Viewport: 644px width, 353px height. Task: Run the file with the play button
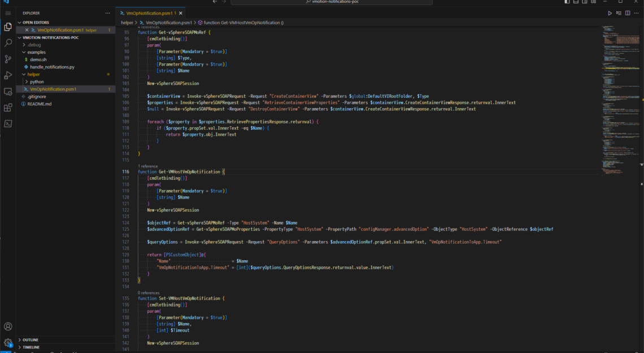click(610, 12)
